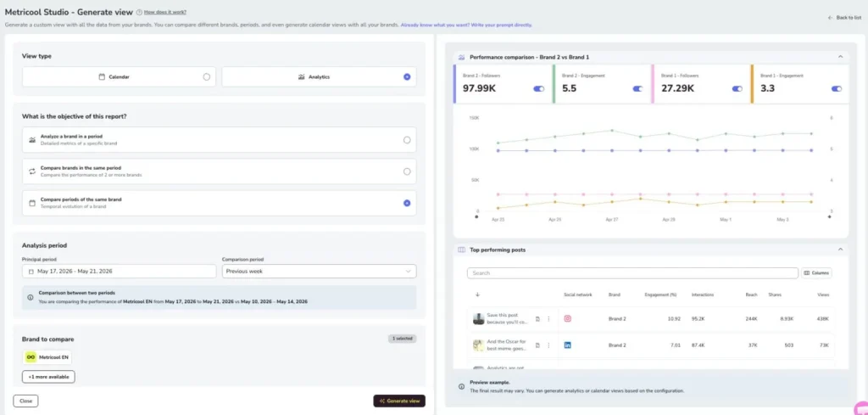The height and width of the screenshot is (415, 868).
Task: Click the chart icon beside Analyze a brand in a period
Action: tap(32, 140)
